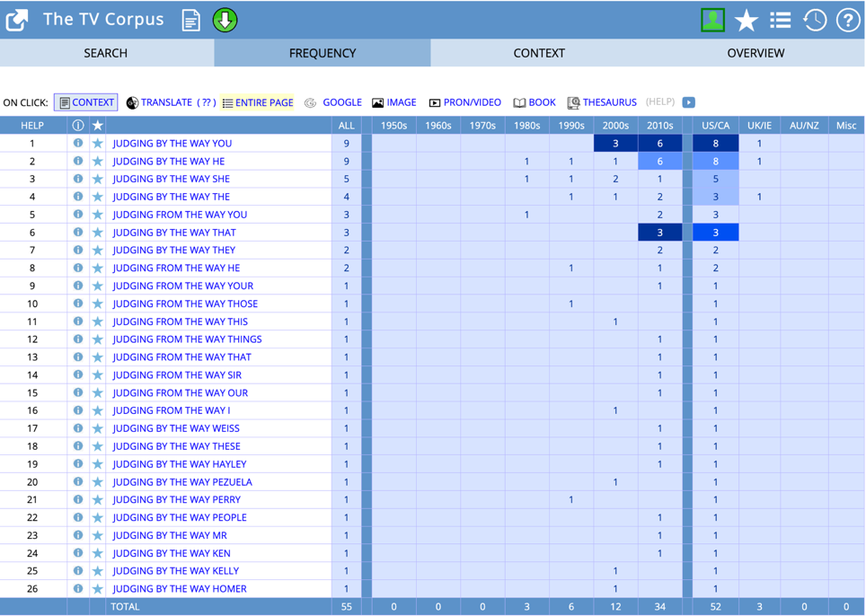Click the US/CA column header
Viewport: 866px width, 616px height.
[715, 126]
